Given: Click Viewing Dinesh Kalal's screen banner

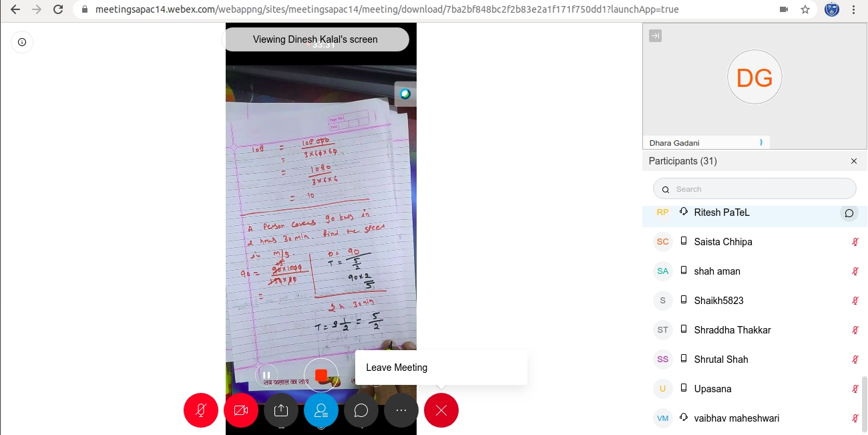Looking at the screenshot, I should coord(315,39).
